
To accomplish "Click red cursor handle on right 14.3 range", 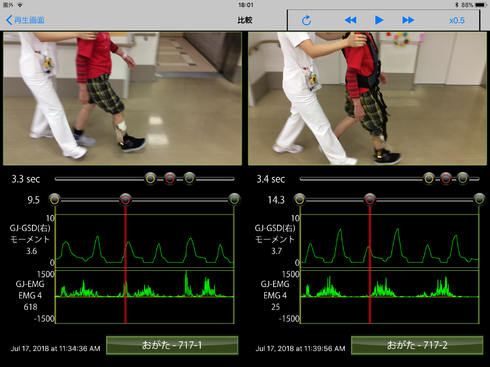I will [370, 200].
